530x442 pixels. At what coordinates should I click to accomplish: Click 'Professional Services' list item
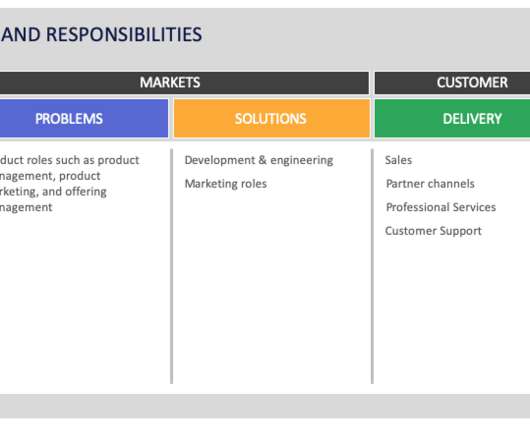coord(441,207)
